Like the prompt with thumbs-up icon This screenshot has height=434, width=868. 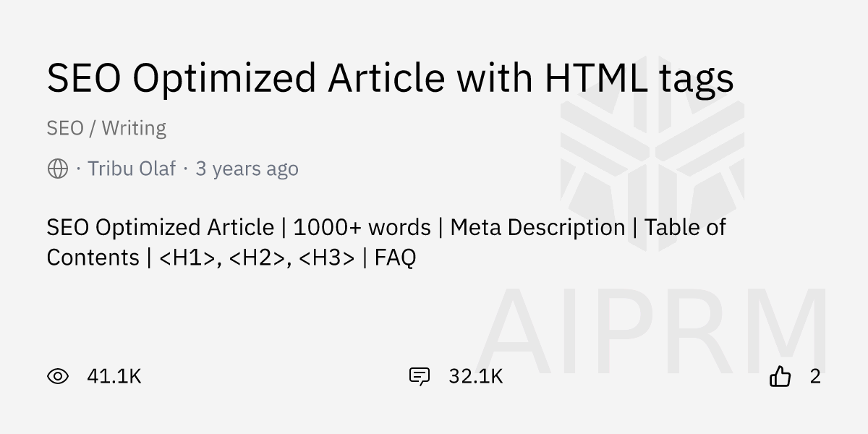pos(780,376)
